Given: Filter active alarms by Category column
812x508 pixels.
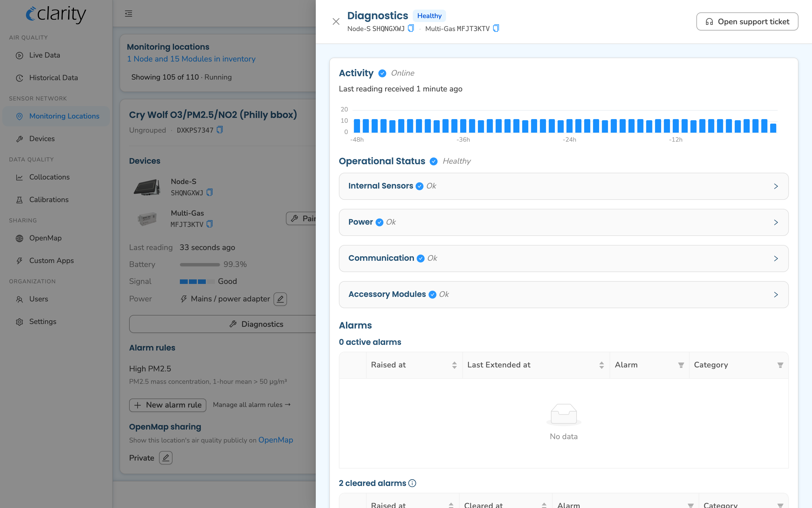Looking at the screenshot, I should [x=780, y=365].
